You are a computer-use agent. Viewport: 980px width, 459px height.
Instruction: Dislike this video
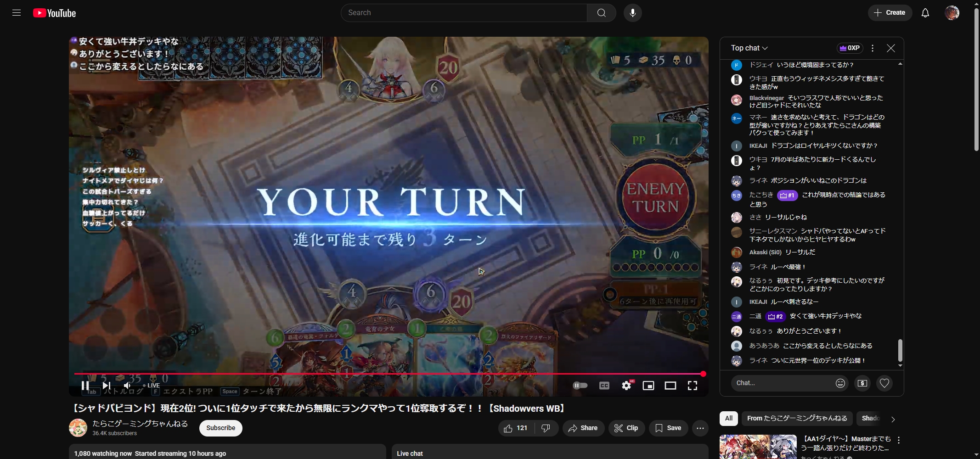point(546,428)
